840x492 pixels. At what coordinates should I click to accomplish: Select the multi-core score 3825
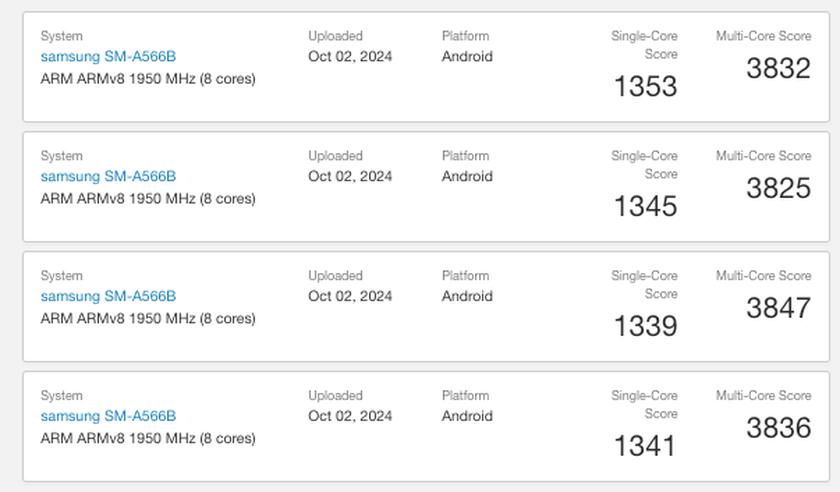point(778,189)
